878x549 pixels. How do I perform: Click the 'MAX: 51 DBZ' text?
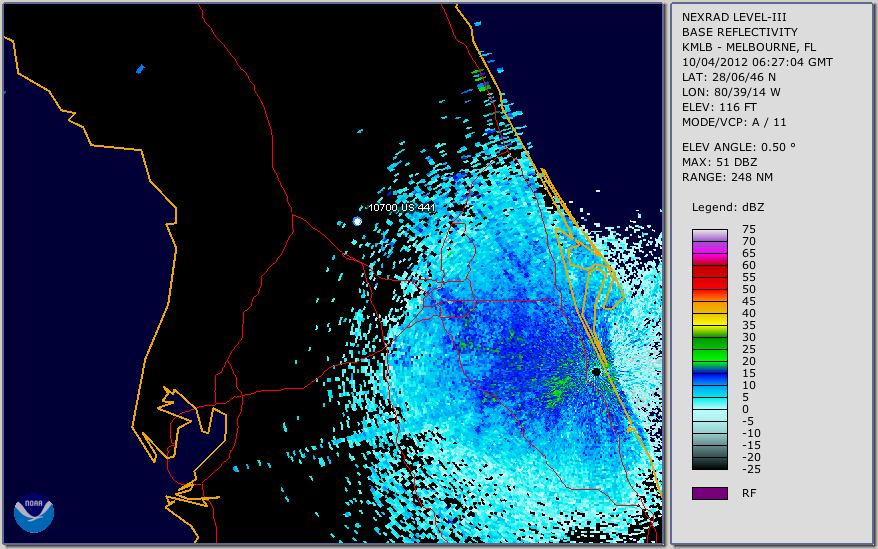coord(719,162)
